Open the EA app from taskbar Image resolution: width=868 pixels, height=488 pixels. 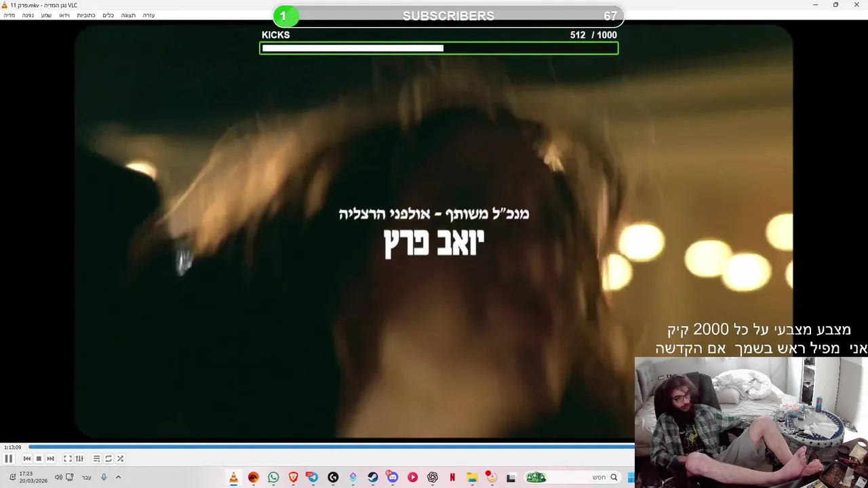[254, 477]
